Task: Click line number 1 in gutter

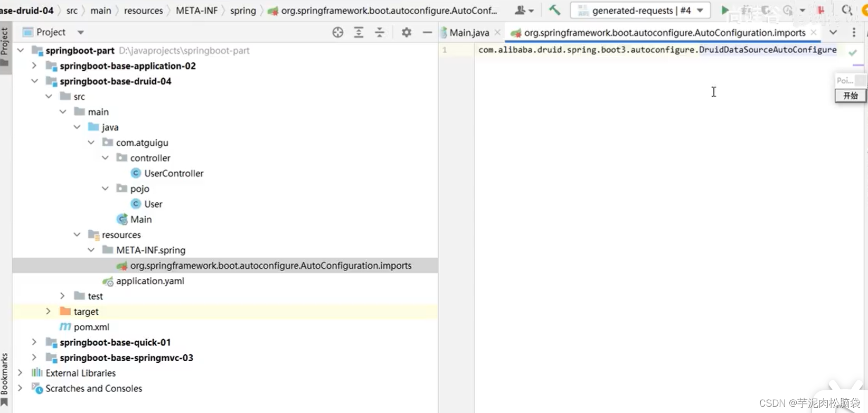Action: 445,50
